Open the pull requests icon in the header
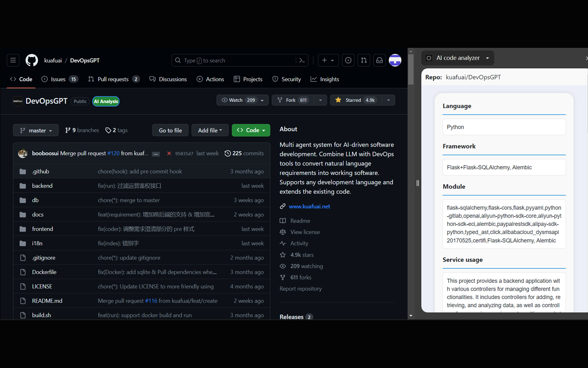 [x=364, y=60]
